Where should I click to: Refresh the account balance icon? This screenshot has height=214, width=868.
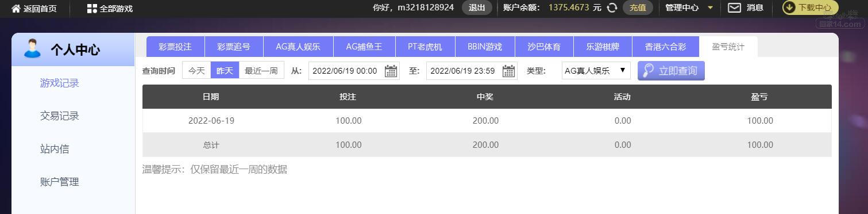pos(612,7)
